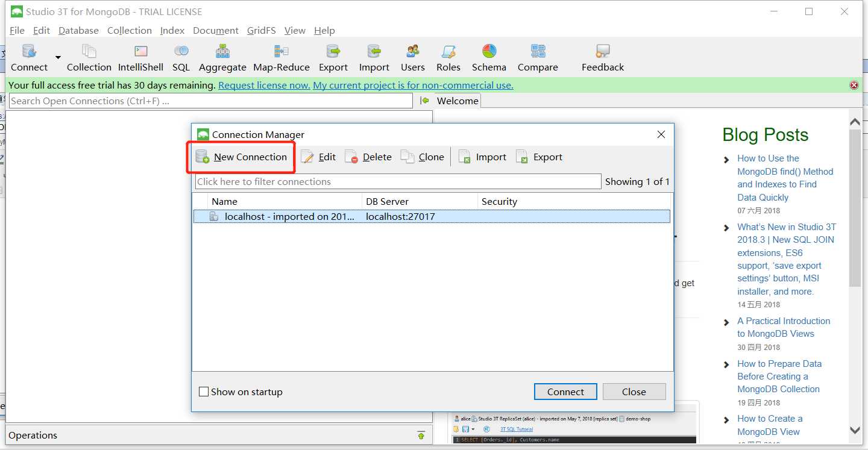The height and width of the screenshot is (450, 868).
Task: Close the Connection Manager with the X
Action: click(661, 134)
